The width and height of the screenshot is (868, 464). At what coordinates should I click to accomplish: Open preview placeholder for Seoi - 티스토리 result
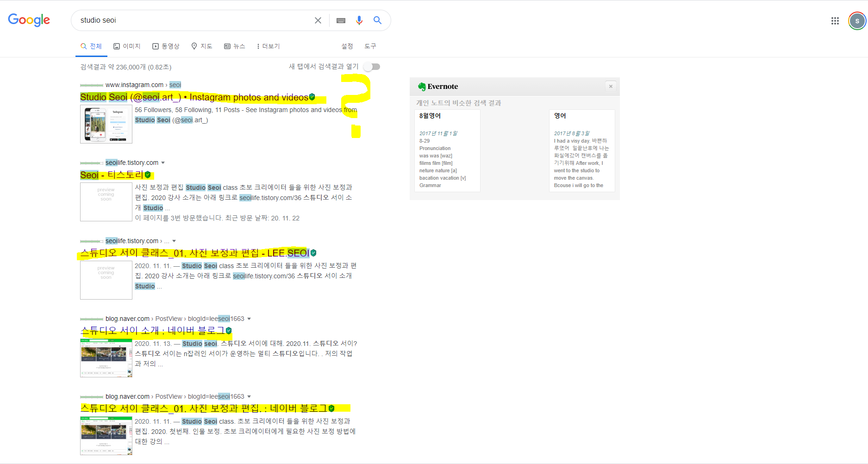[x=106, y=202]
